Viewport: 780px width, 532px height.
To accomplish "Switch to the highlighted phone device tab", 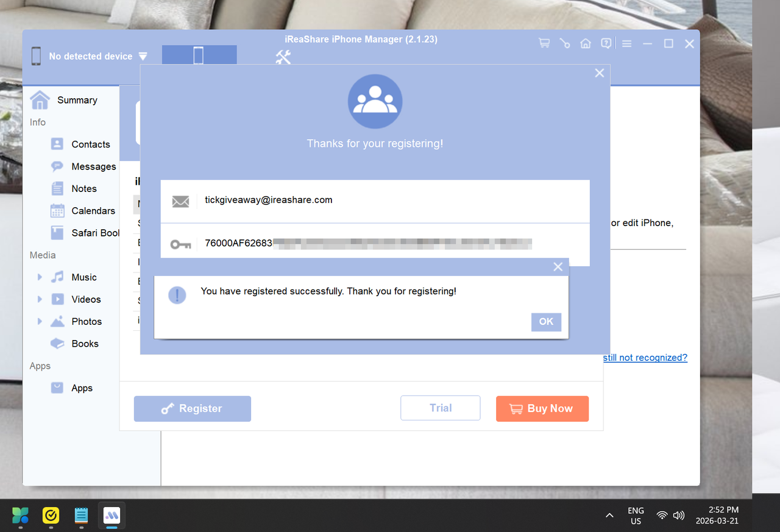I will [x=199, y=55].
